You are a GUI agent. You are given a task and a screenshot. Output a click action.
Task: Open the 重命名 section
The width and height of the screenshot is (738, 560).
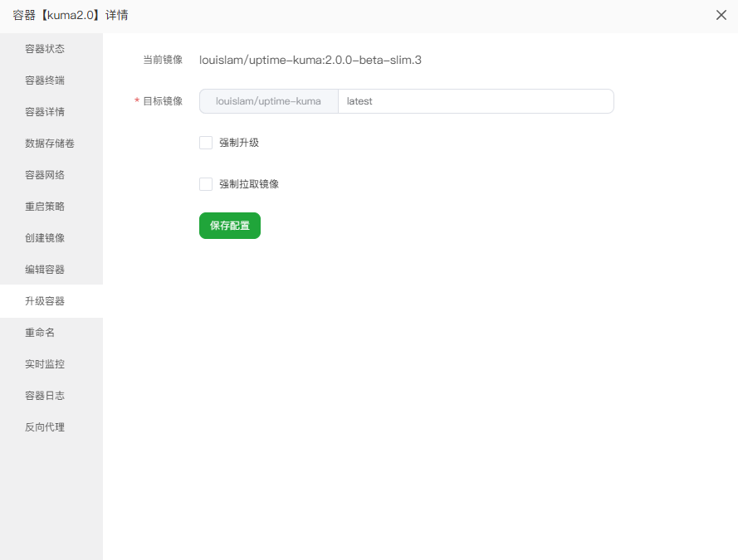40,333
